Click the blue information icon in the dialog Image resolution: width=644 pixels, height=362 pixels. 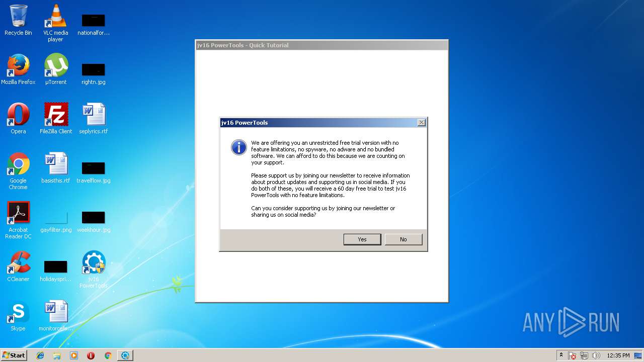(x=238, y=147)
